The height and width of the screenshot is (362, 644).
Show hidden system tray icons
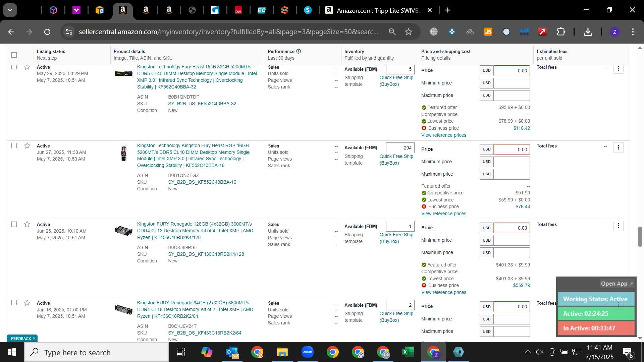point(528,352)
